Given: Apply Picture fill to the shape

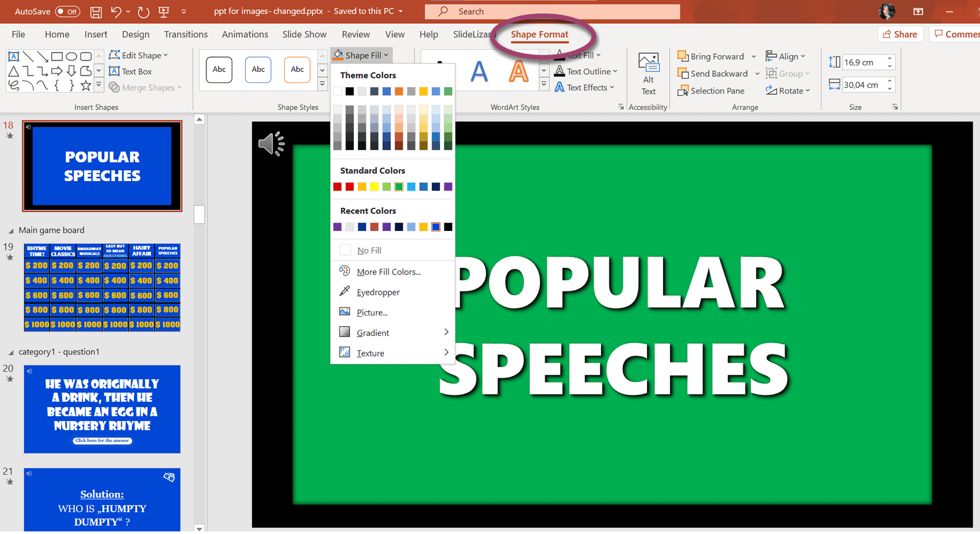Looking at the screenshot, I should point(371,312).
